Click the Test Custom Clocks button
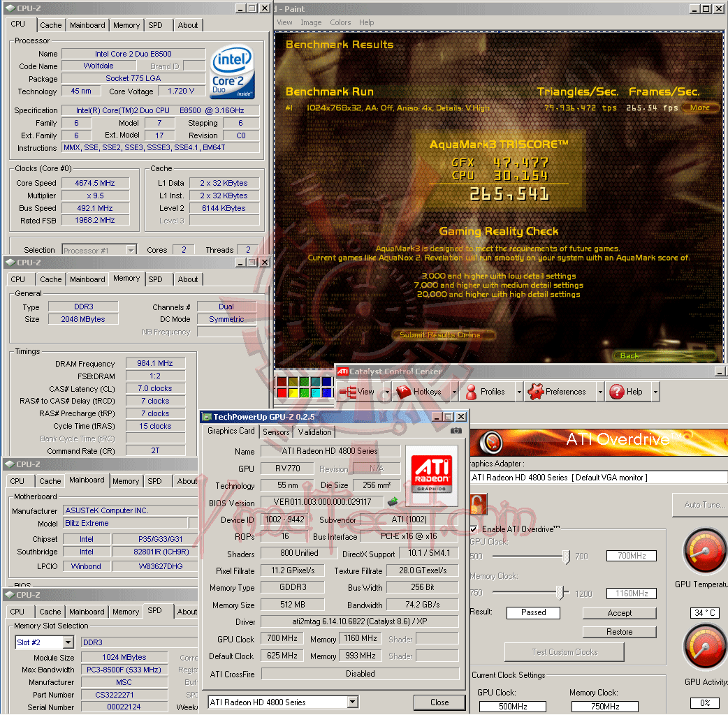The width and height of the screenshot is (728, 715). point(564,652)
